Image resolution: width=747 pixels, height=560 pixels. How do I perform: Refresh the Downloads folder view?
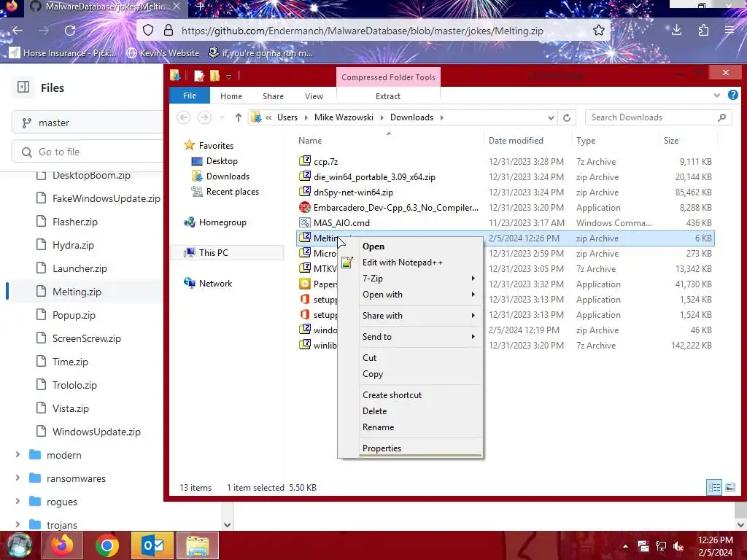tap(566, 117)
